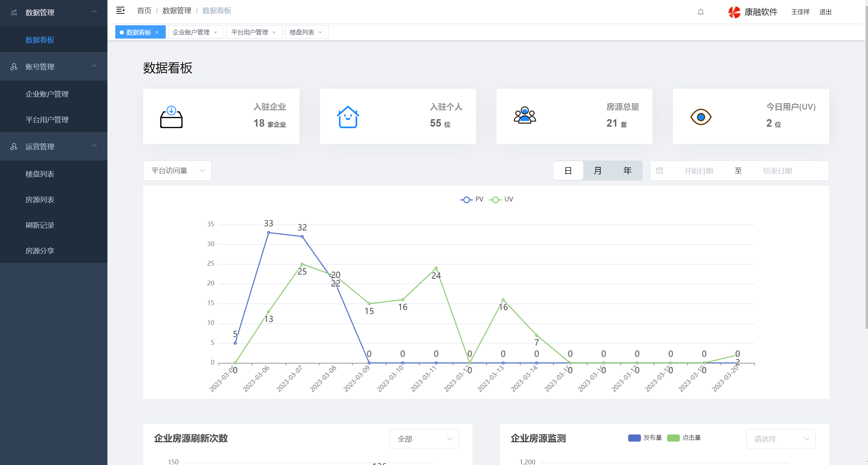Close the 企业账户管理 tab
This screenshot has width=868, height=465.
(216, 32)
